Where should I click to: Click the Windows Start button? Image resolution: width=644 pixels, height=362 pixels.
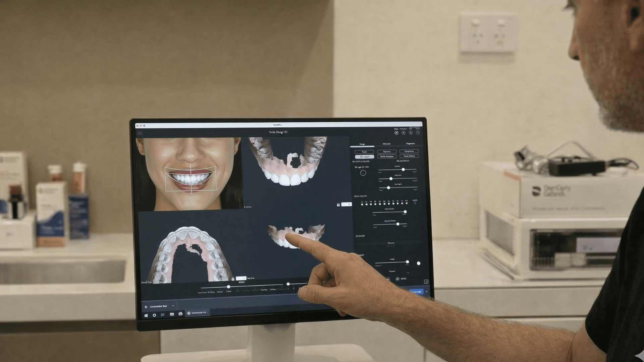(146, 315)
